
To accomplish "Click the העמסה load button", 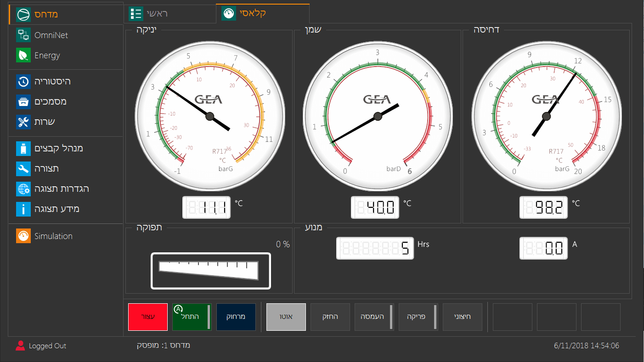I will click(x=374, y=317).
